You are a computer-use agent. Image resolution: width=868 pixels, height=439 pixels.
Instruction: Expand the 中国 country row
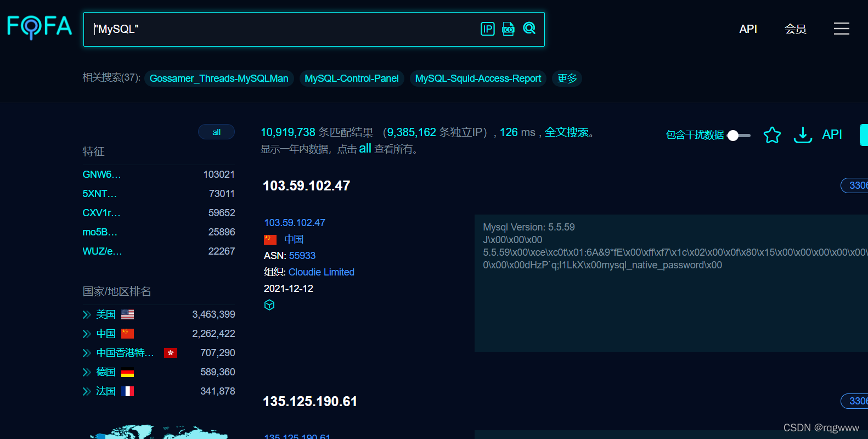(x=87, y=334)
